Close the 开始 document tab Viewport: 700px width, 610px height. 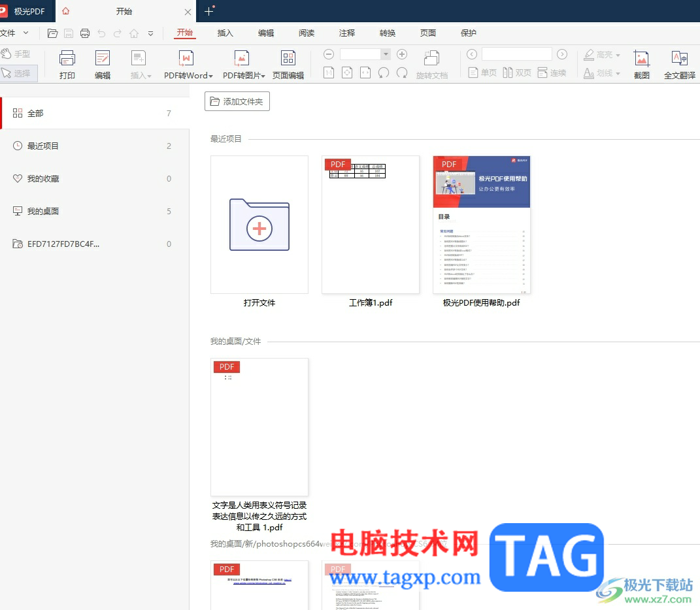[188, 12]
